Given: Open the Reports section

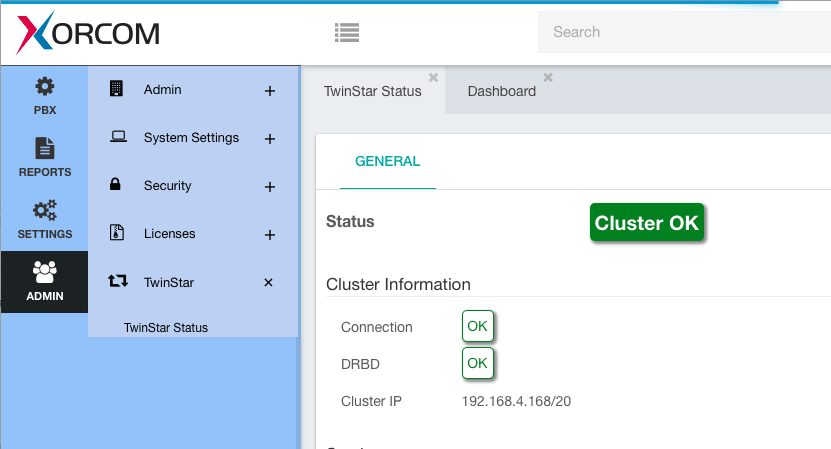Looking at the screenshot, I should pyautogui.click(x=45, y=157).
